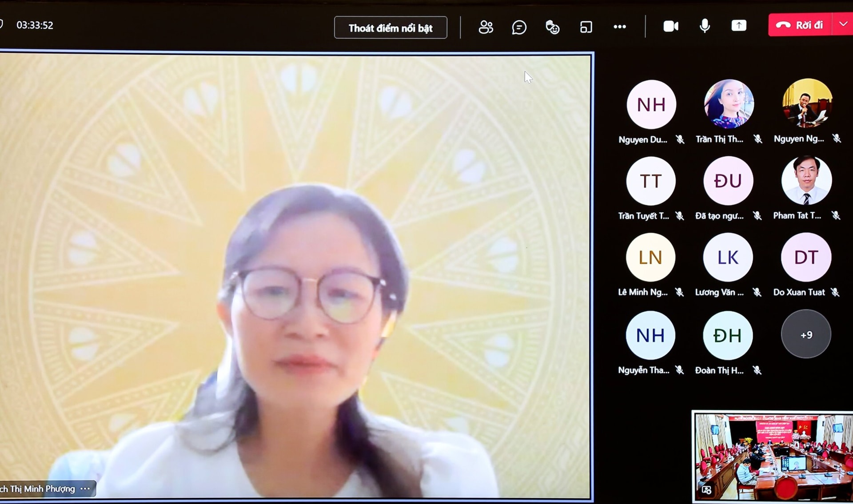
Task: Click the 'Lương Văn ...' name text
Action: click(x=719, y=292)
